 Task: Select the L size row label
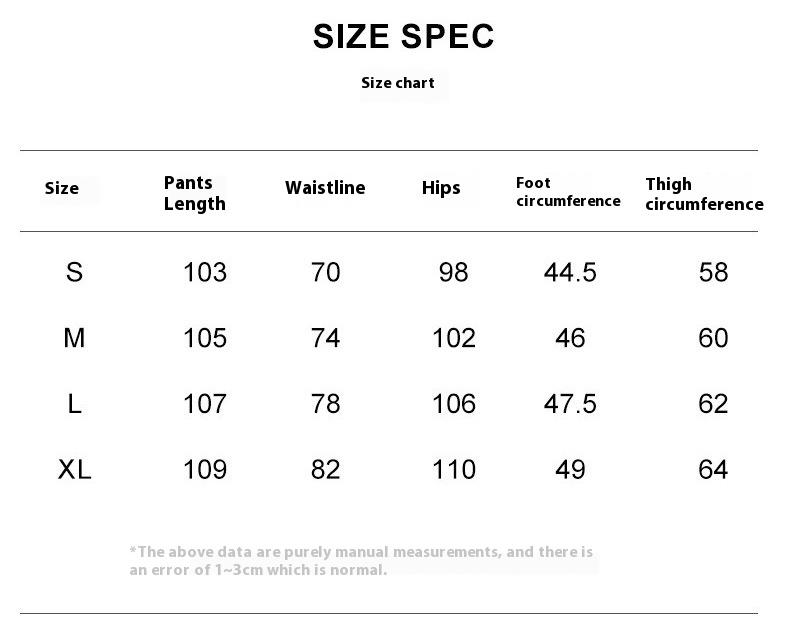[74, 404]
